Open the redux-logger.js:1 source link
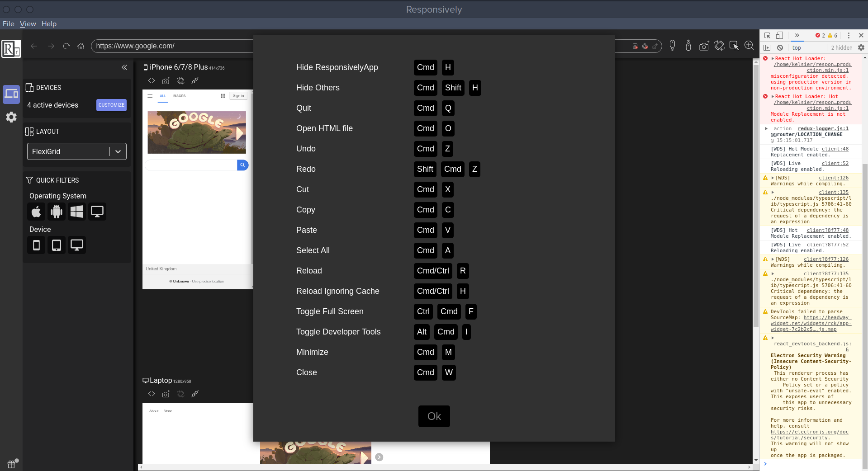The image size is (868, 471). click(823, 128)
